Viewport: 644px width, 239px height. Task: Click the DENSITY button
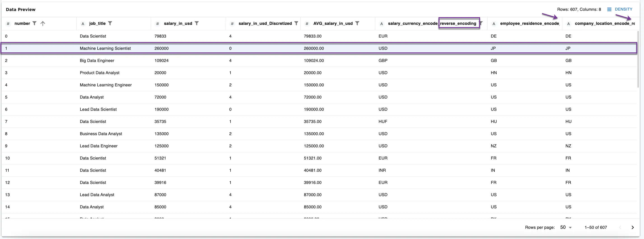pyautogui.click(x=623, y=9)
